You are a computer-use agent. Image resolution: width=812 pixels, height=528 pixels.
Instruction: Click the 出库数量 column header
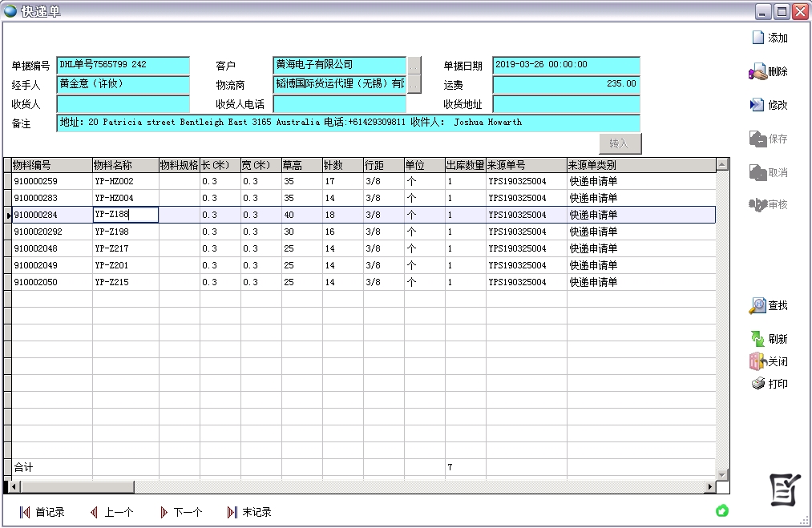tap(465, 165)
